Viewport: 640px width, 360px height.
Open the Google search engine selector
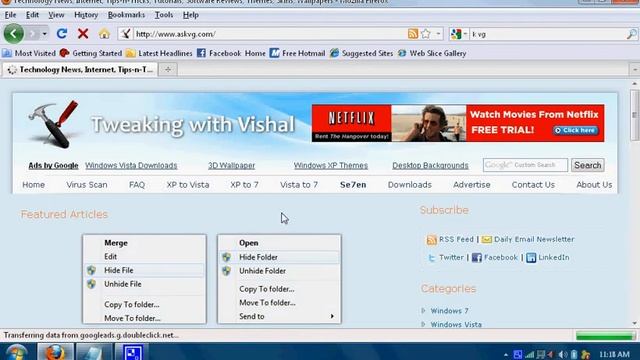pos(459,34)
